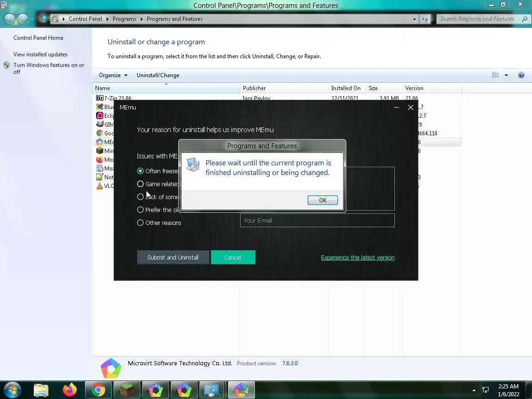This screenshot has height=399, width=532.
Task: Expand the arrow after Programs breadcrumb
Action: pyautogui.click(x=141, y=19)
